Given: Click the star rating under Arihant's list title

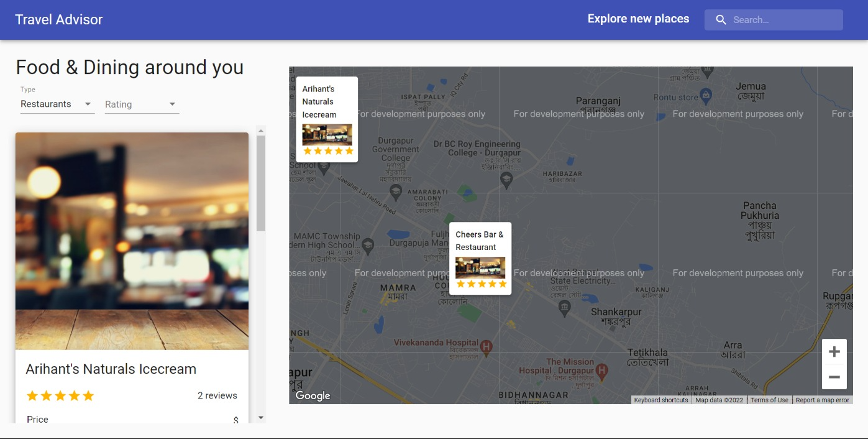Looking at the screenshot, I should pyautogui.click(x=60, y=395).
